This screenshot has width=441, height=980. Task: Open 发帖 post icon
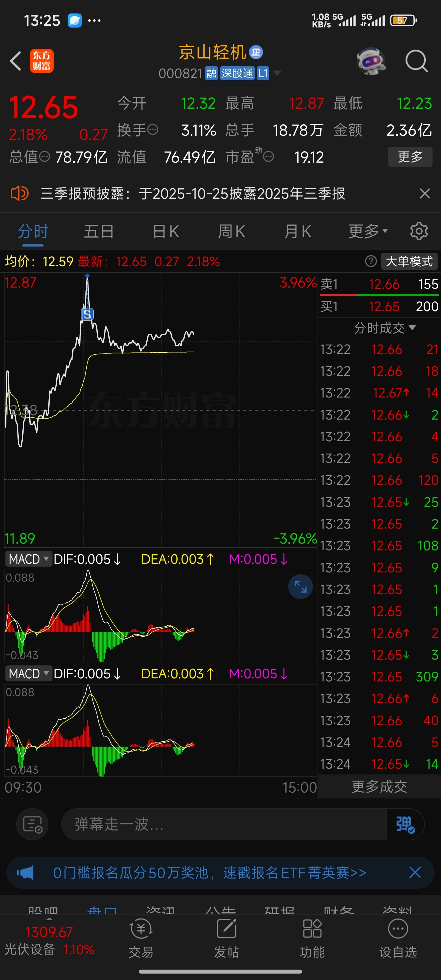(x=226, y=939)
